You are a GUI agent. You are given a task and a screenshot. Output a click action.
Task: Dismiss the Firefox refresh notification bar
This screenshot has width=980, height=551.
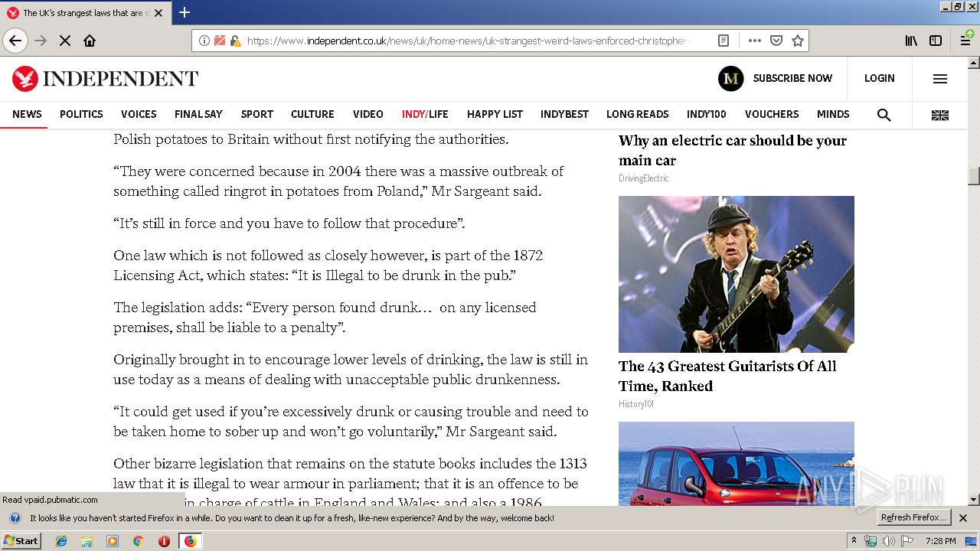coord(963,518)
